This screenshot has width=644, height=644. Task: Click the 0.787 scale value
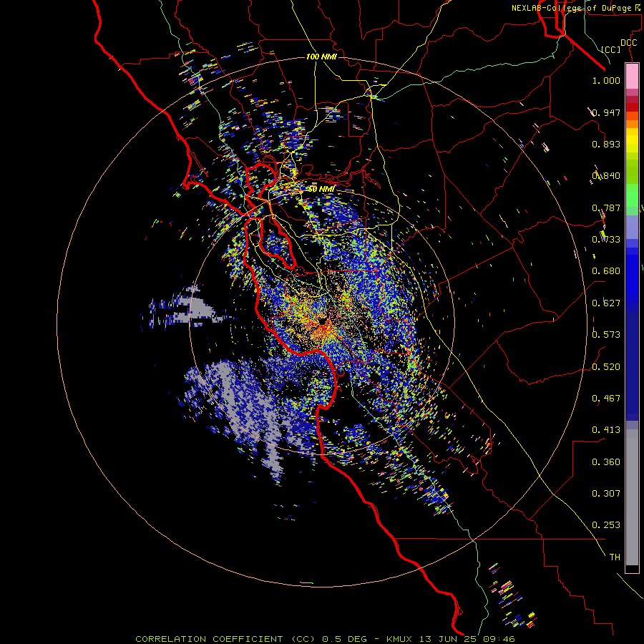[606, 208]
